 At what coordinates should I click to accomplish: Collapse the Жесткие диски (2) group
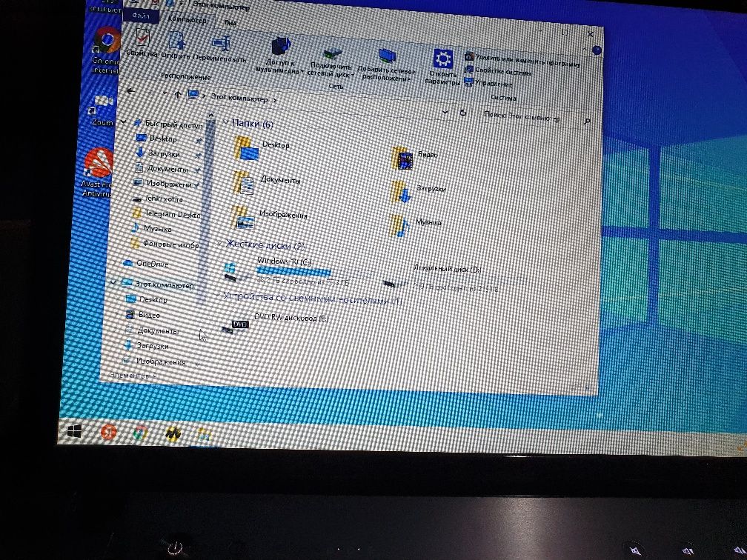click(219, 243)
